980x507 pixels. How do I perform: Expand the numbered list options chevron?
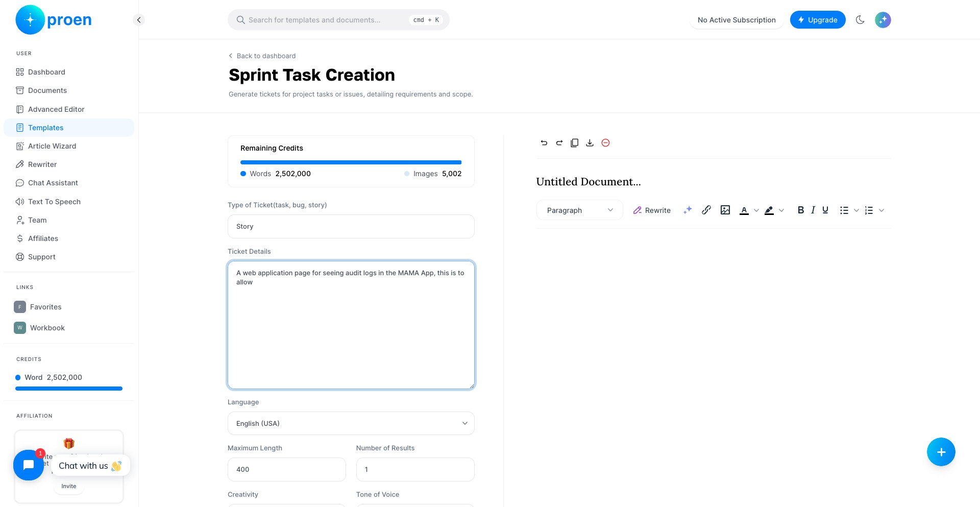(881, 210)
